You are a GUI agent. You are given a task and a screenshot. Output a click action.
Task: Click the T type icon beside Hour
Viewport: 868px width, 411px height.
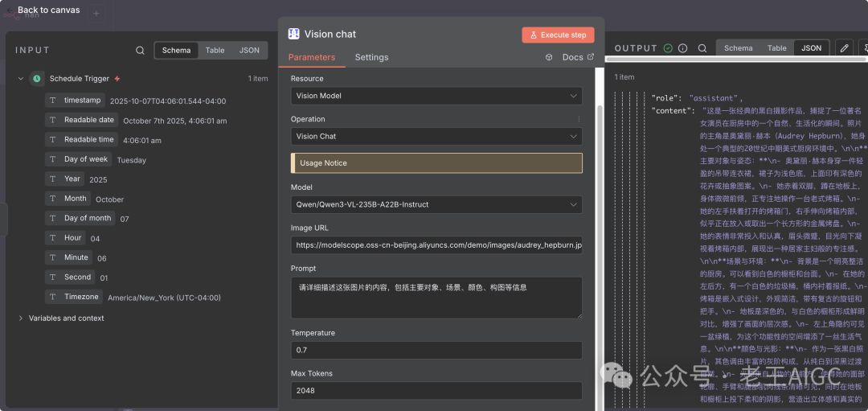coord(53,237)
